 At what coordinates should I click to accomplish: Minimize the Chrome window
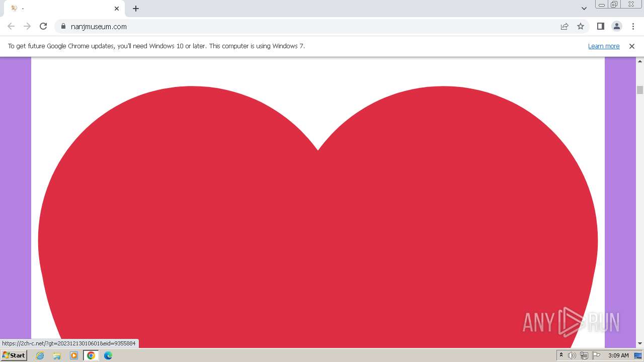coord(601,5)
